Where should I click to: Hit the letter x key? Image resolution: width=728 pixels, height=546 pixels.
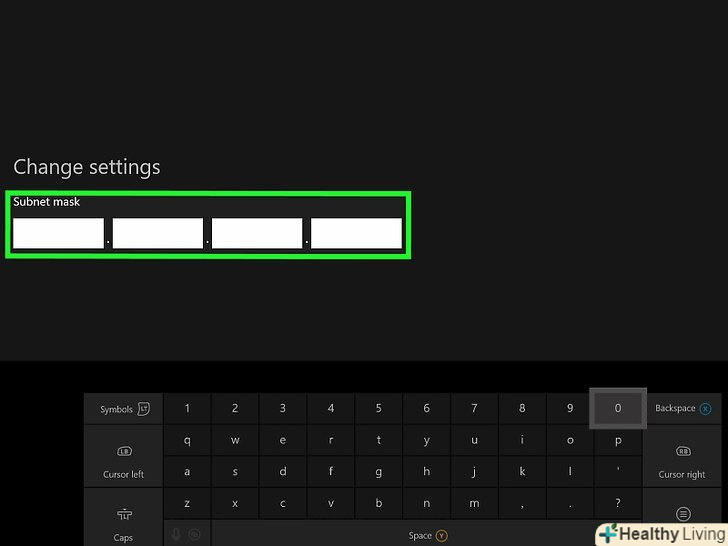pyautogui.click(x=235, y=503)
